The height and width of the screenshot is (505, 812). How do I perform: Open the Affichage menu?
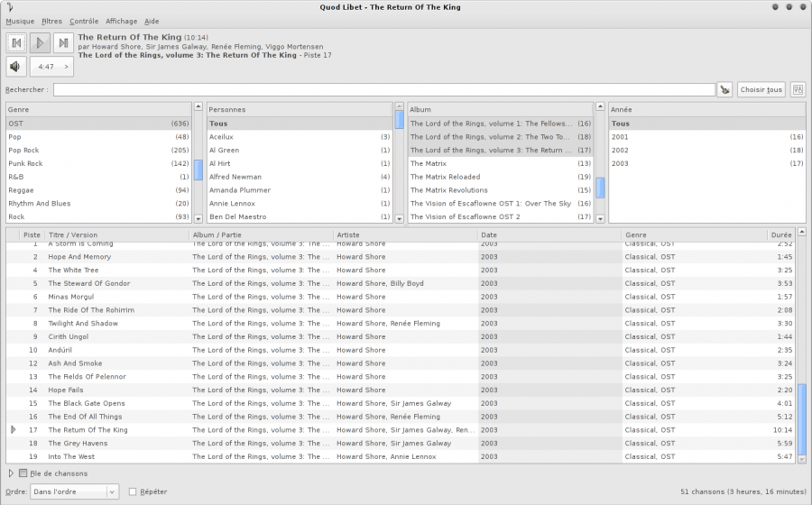pos(121,22)
